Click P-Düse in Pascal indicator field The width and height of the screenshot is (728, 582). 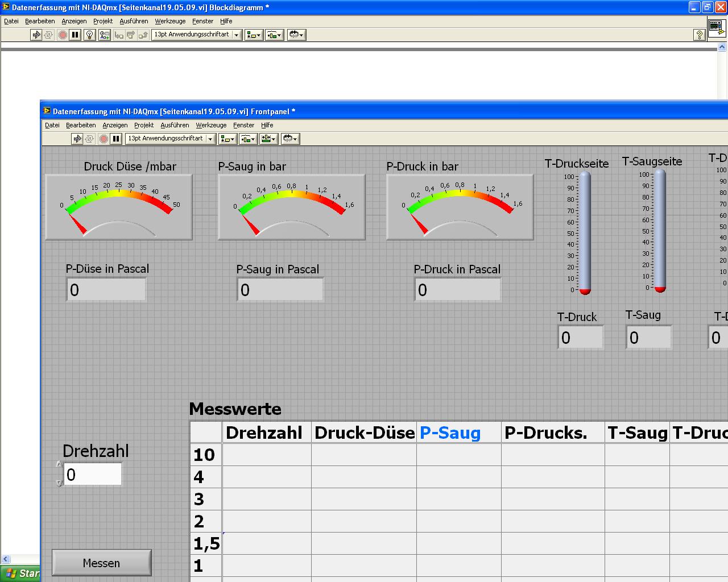106,290
